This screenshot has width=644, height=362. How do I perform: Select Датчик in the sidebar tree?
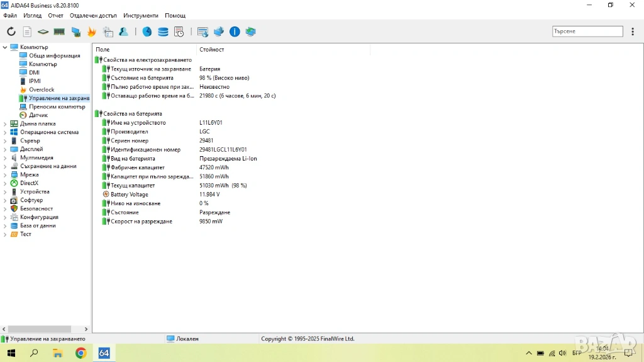point(38,115)
